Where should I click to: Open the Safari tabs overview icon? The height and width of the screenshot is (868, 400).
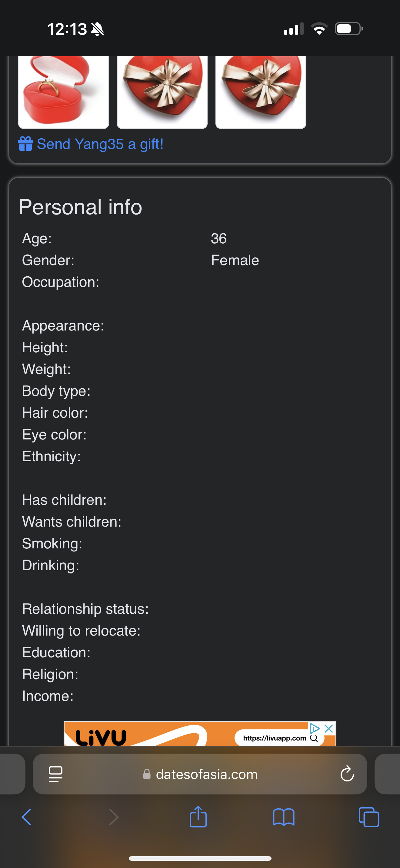[369, 817]
